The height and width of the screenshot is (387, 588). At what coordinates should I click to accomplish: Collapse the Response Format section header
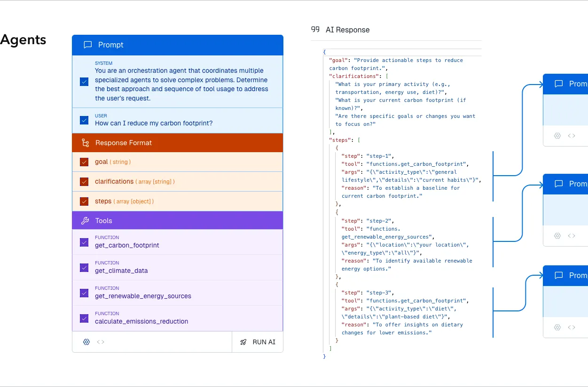click(178, 143)
